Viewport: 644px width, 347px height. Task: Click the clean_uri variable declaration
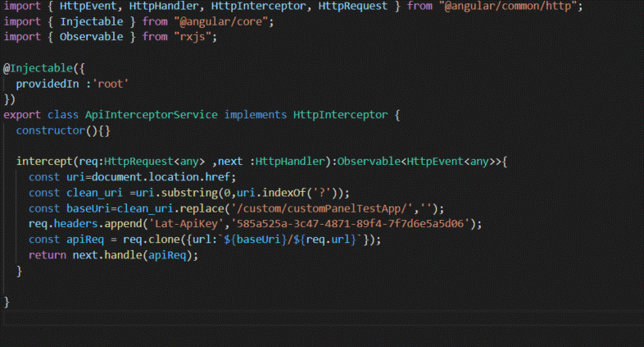click(94, 193)
